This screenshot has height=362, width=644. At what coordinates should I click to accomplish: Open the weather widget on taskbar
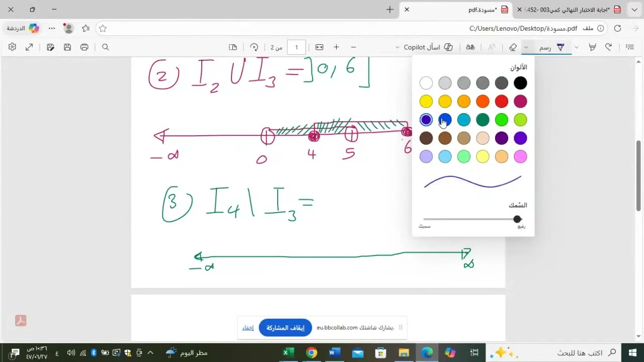pos(187,353)
